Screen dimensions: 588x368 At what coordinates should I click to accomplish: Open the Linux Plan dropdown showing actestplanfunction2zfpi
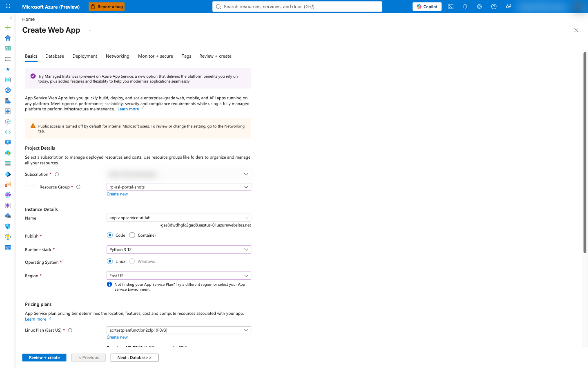pyautogui.click(x=179, y=330)
